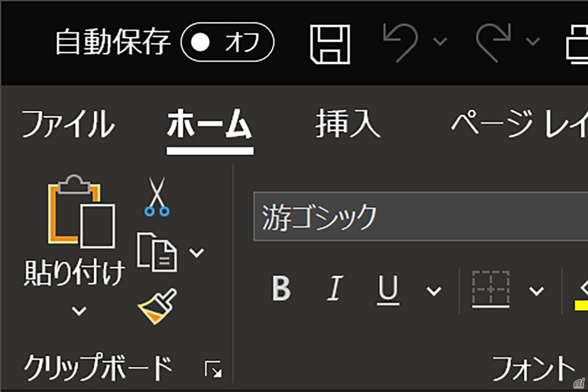The width and height of the screenshot is (588, 392).
Task: Toggle Bold formatting
Action: [x=281, y=288]
